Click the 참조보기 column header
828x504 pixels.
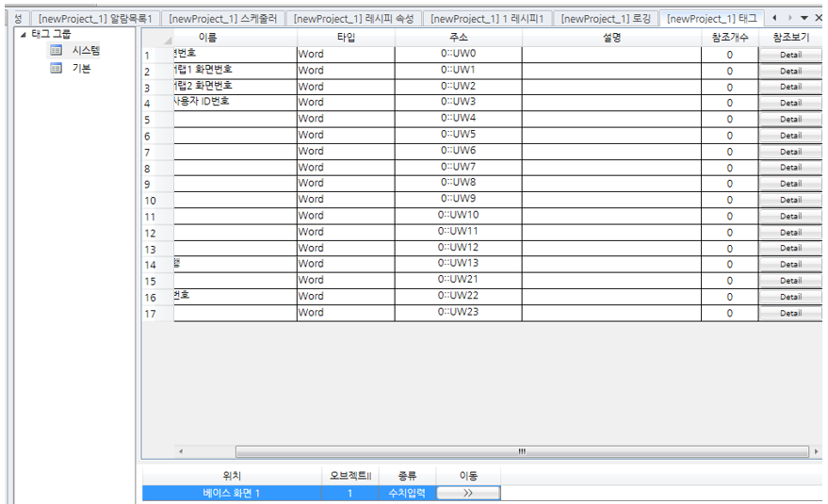[x=790, y=38]
